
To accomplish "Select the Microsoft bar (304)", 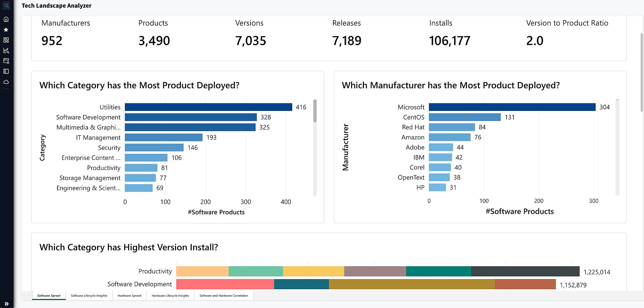I will coord(512,107).
